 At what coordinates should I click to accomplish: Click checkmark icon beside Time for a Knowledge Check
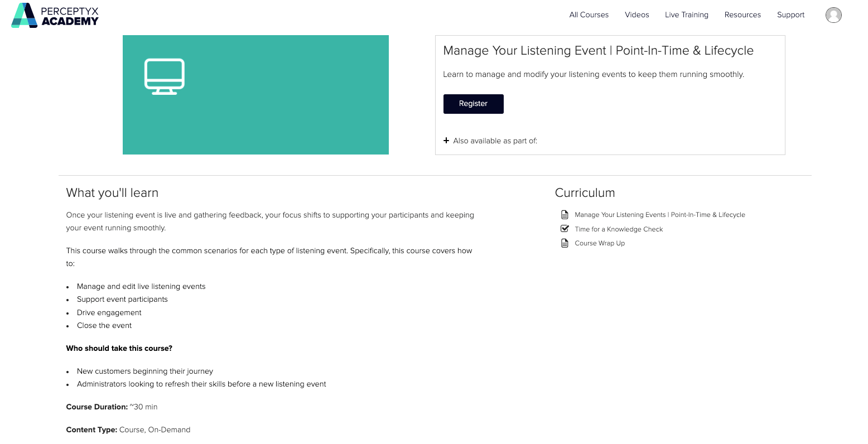pyautogui.click(x=565, y=229)
